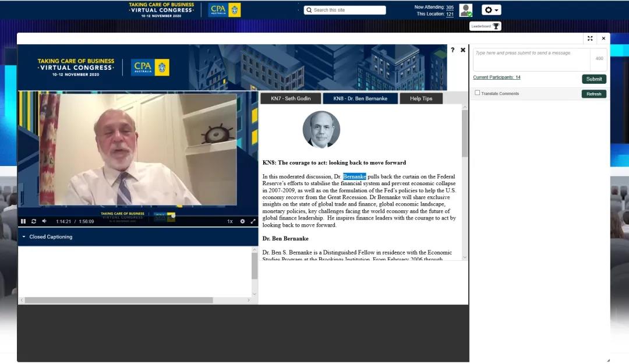Click the CPA Australia logo in webcast banner
The height and width of the screenshot is (364, 629).
(150, 68)
